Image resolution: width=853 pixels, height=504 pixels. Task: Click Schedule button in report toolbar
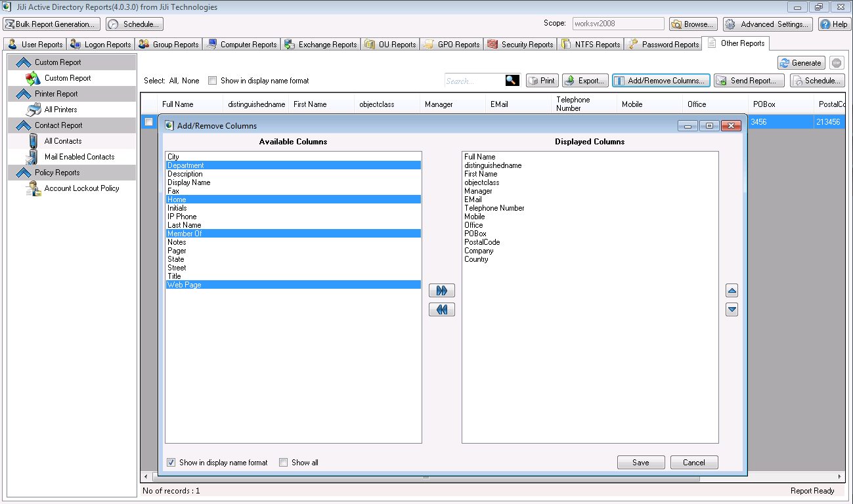click(817, 81)
